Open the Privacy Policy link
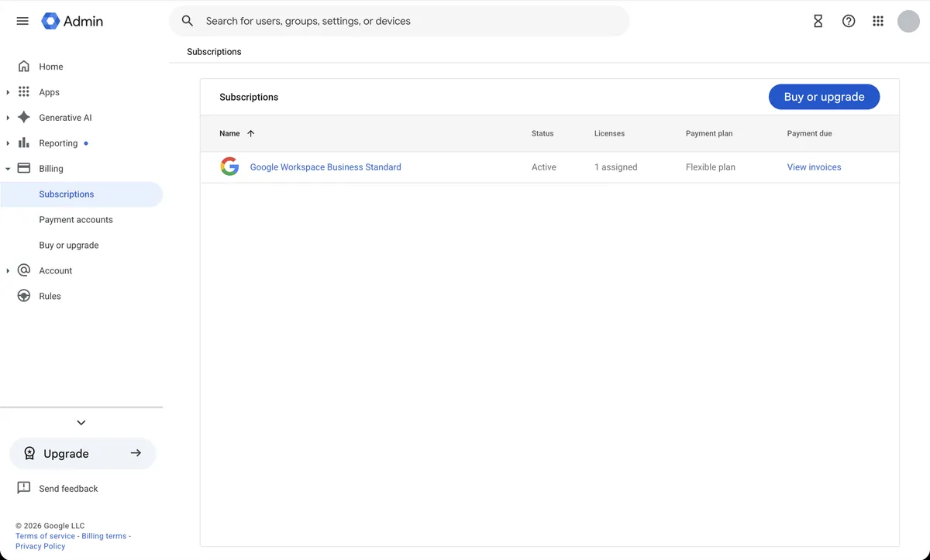This screenshot has height=560, width=930. [x=40, y=546]
